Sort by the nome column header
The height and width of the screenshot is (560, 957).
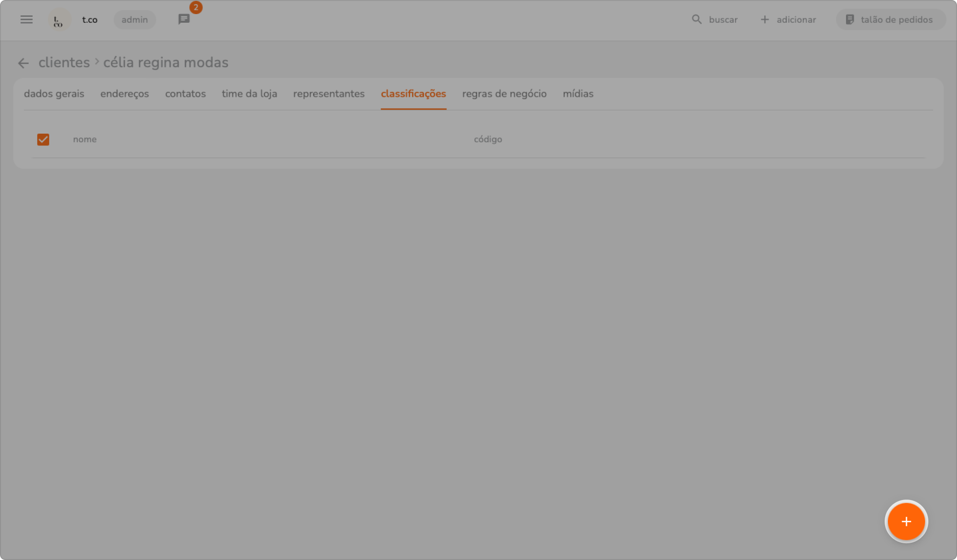tap(85, 140)
